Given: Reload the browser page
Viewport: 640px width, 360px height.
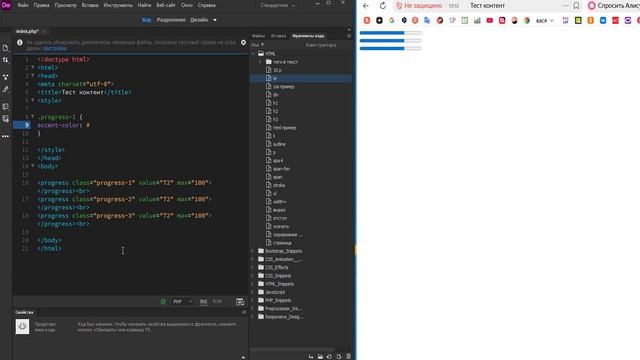Looking at the screenshot, I should pyautogui.click(x=382, y=6).
